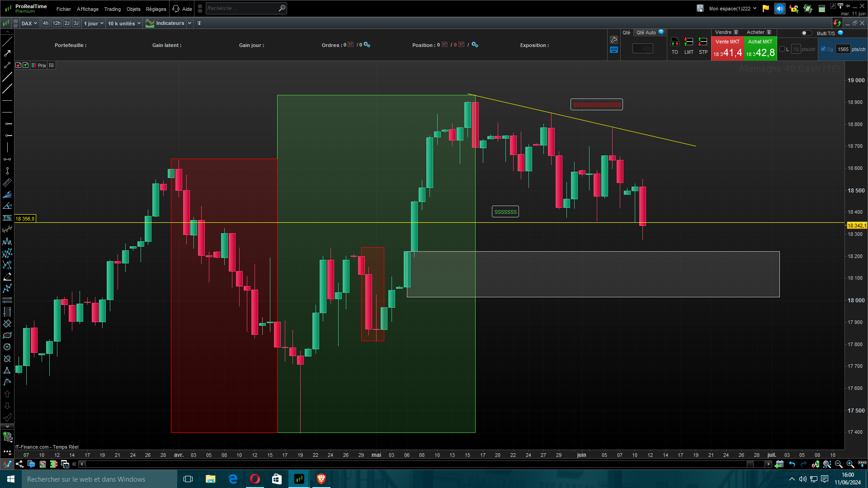Viewport: 868px width, 488px height.
Task: Toggle the Multi T/S switch
Action: pyautogui.click(x=806, y=33)
